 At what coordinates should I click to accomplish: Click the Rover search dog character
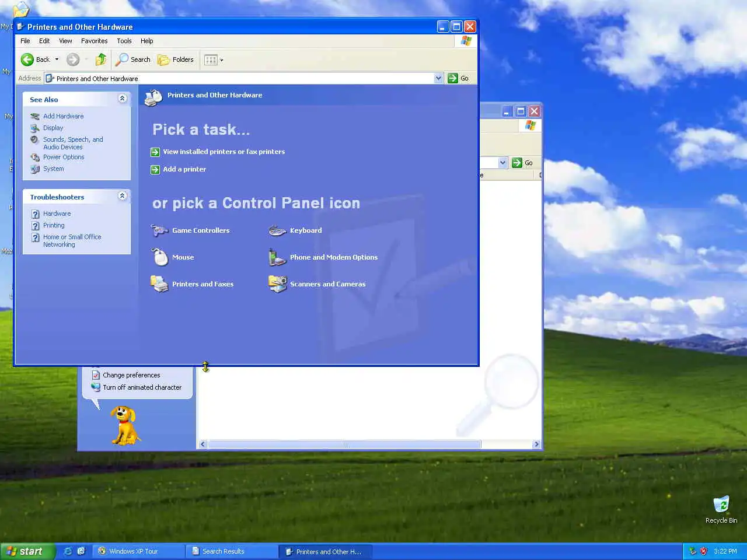[x=124, y=426]
